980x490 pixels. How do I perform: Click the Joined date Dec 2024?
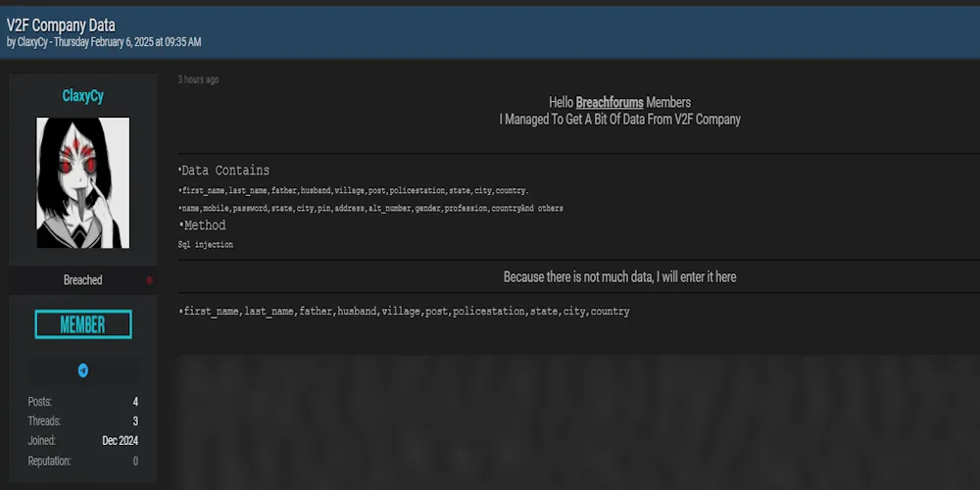120,441
